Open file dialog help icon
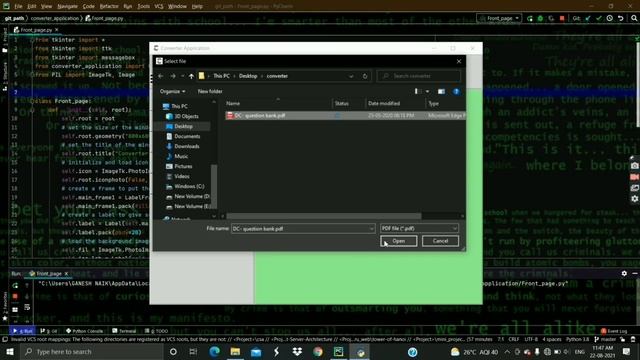The image size is (640, 360). coord(456,91)
